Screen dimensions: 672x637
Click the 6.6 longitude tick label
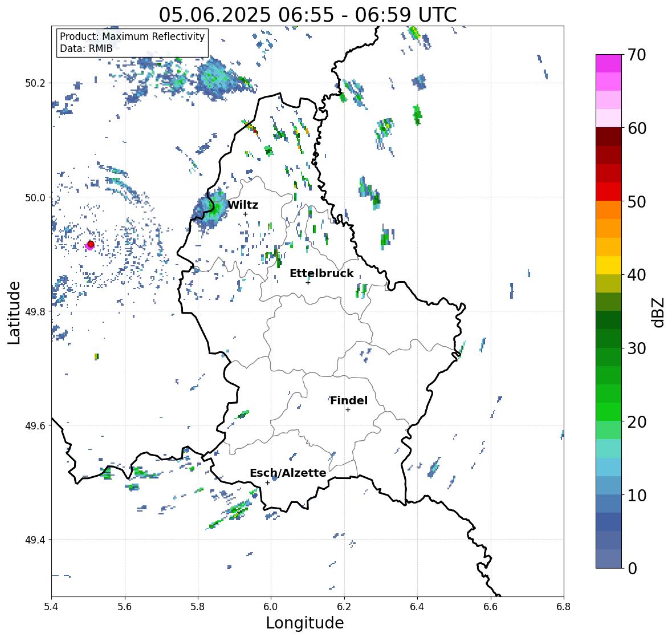491,606
